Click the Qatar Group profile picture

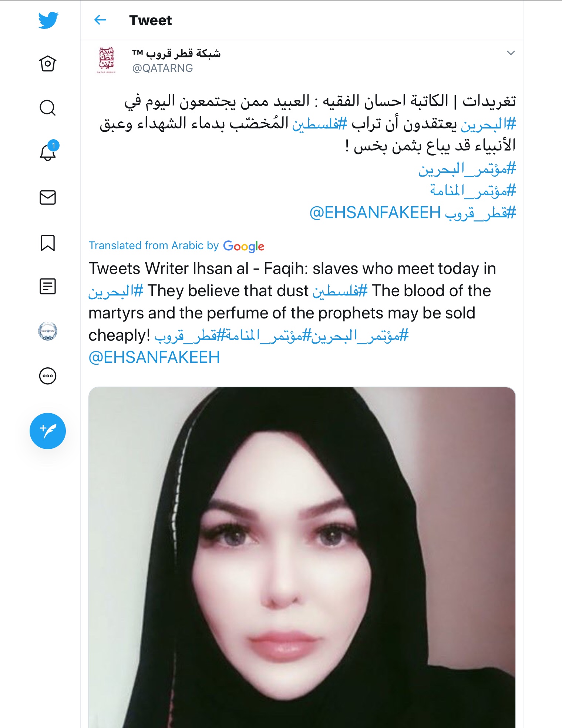(106, 60)
